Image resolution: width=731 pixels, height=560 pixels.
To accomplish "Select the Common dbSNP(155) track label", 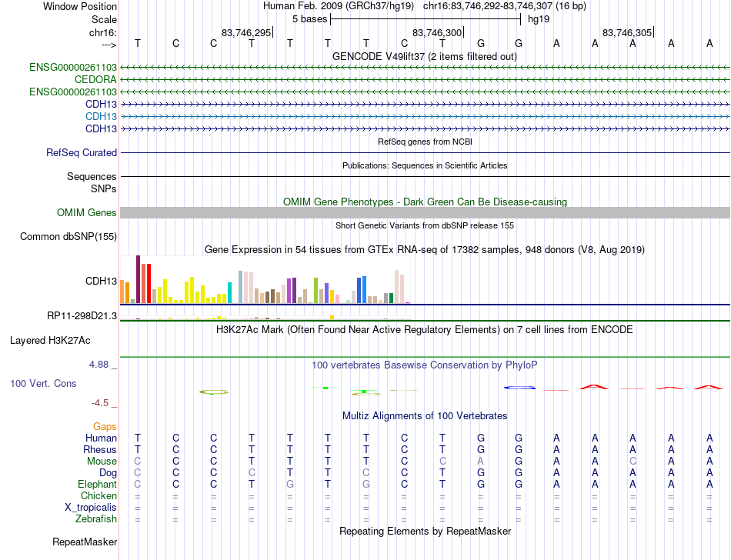I will (x=68, y=237).
